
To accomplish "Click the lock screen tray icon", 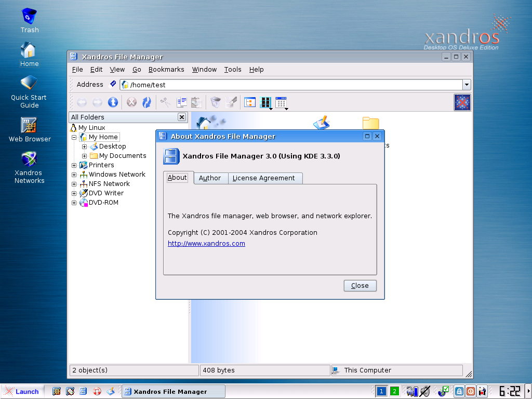I will tap(459, 391).
